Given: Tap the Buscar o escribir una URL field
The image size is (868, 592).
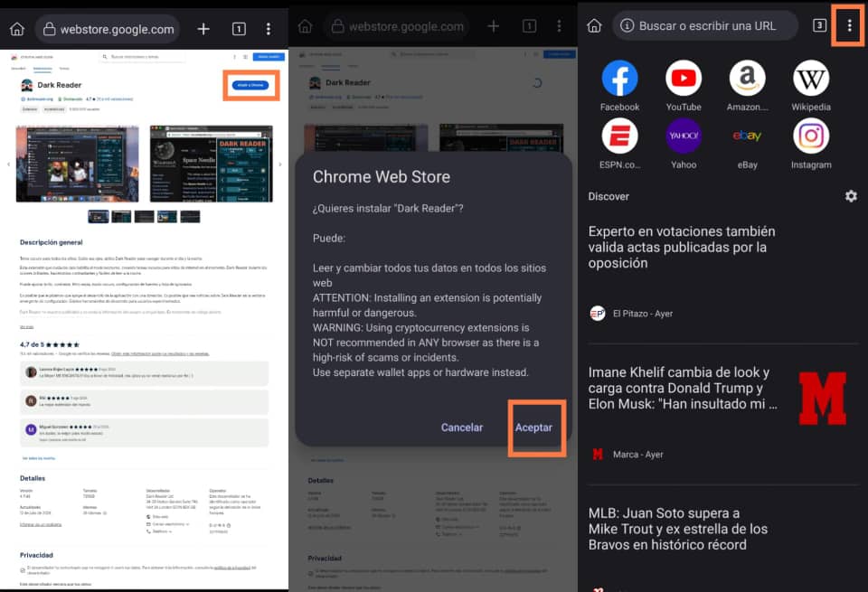Looking at the screenshot, I should pos(704,25).
